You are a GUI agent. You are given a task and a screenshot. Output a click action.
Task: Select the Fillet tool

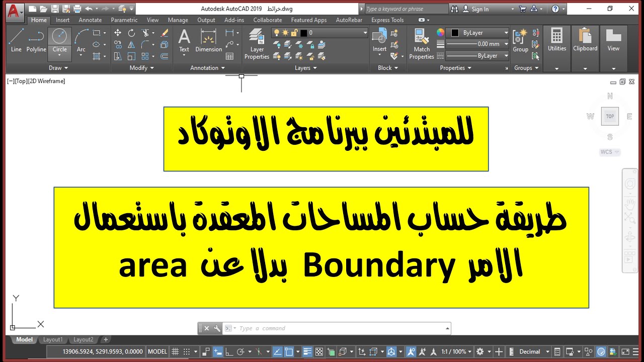pyautogui.click(x=145, y=44)
